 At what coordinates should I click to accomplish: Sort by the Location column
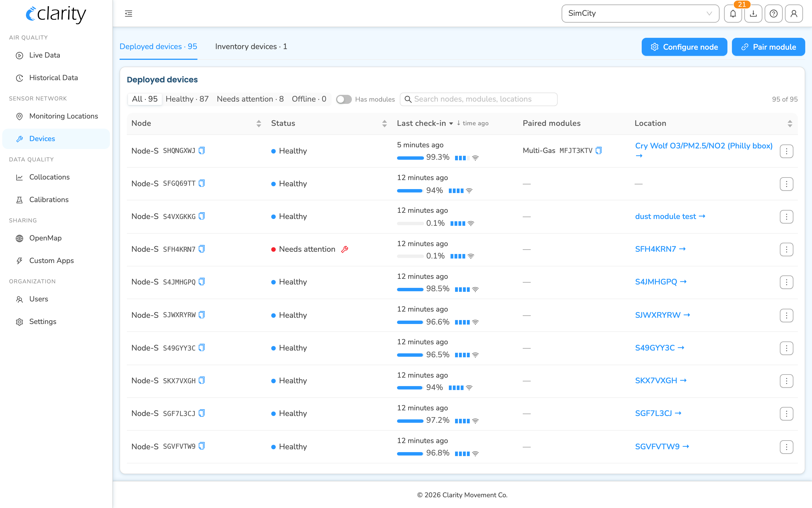pos(790,124)
